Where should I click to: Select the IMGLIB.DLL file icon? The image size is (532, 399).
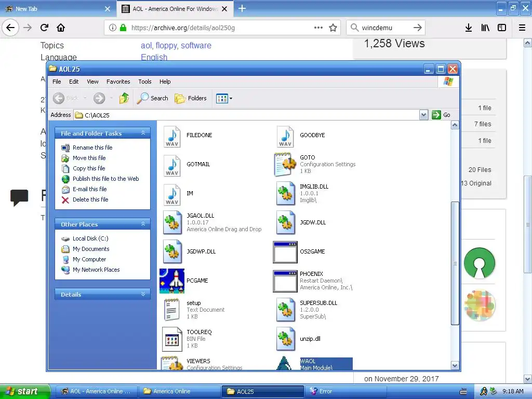285,193
